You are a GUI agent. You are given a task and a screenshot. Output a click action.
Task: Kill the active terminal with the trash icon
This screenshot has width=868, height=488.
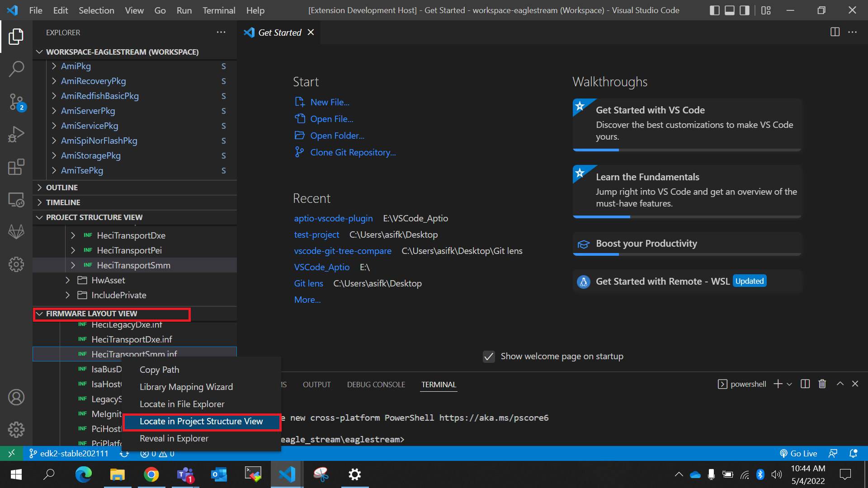coord(822,384)
